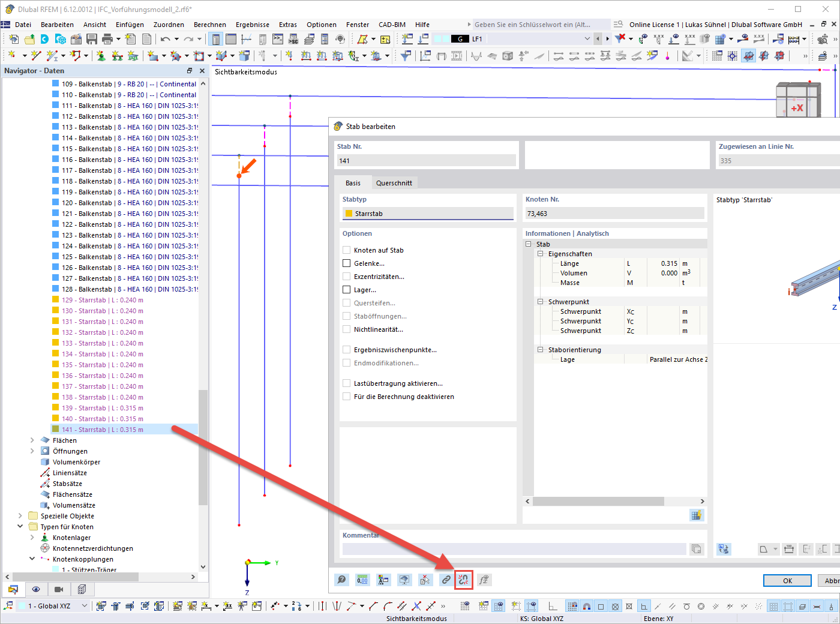Expand the 'Knotenlager' tree node

click(x=32, y=538)
